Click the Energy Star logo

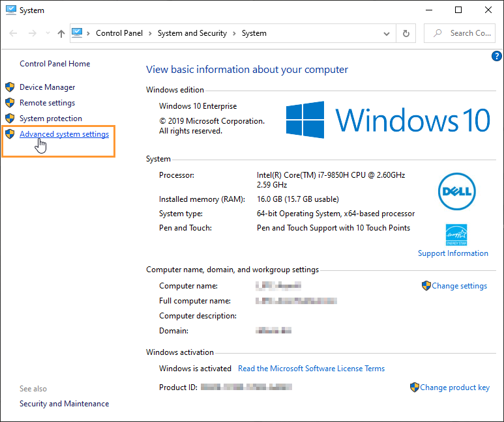455,234
